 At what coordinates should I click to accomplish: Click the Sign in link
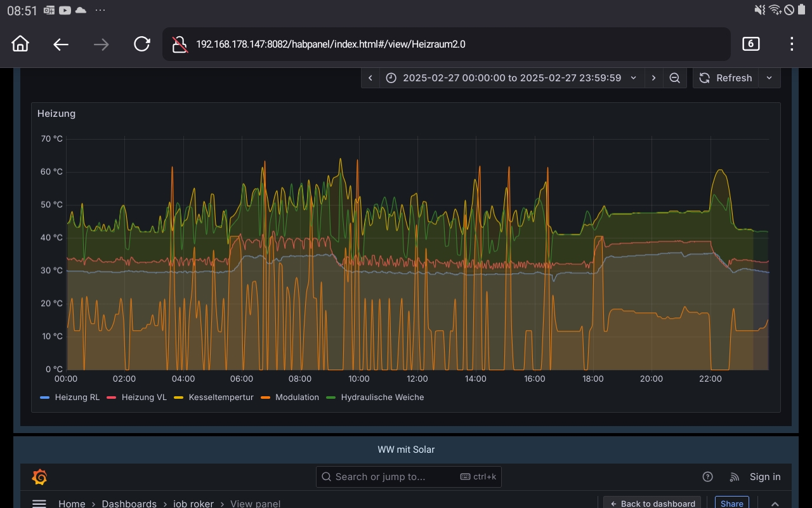point(765,477)
